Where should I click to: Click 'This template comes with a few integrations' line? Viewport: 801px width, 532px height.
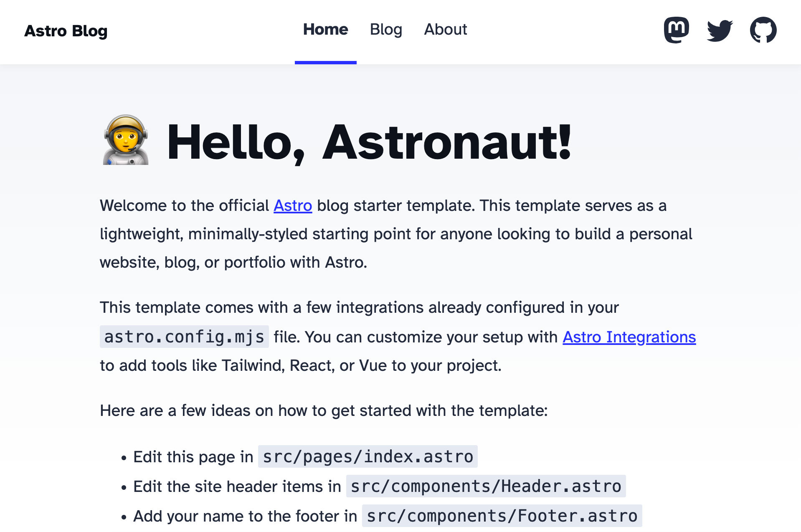click(x=359, y=307)
